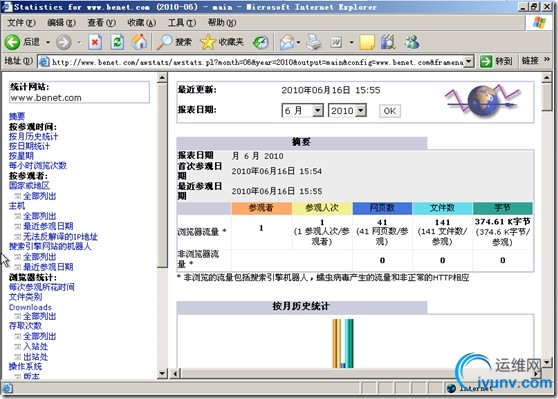
Task: Open the 文件类别 link
Action: 25,296
